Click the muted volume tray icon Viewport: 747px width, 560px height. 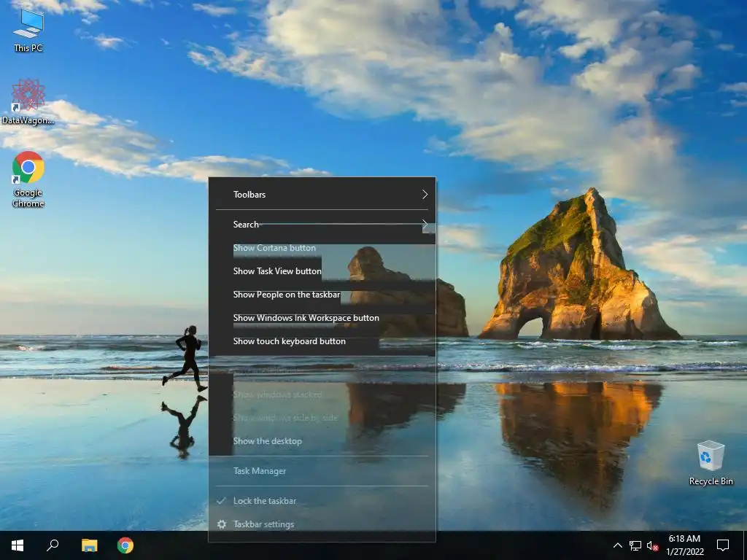pos(653,545)
